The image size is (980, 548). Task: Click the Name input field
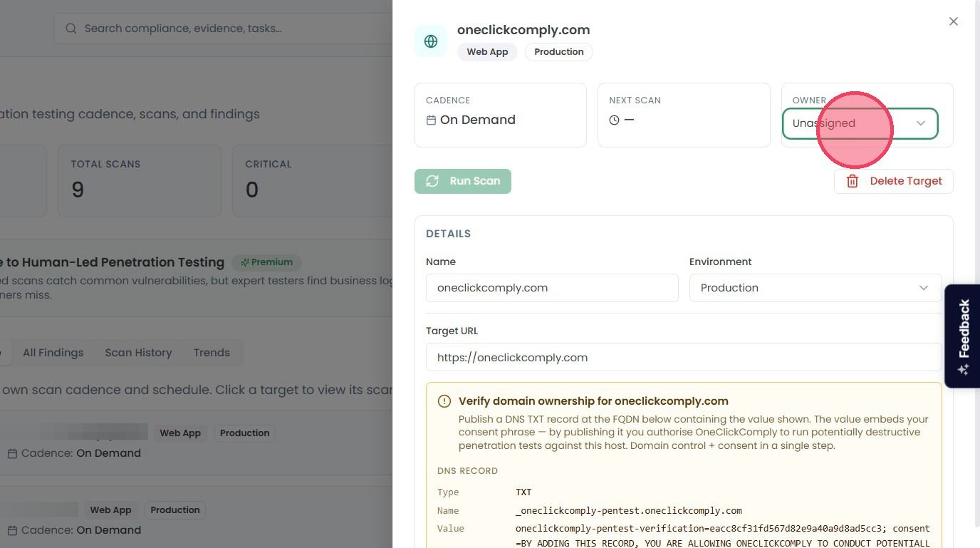552,288
